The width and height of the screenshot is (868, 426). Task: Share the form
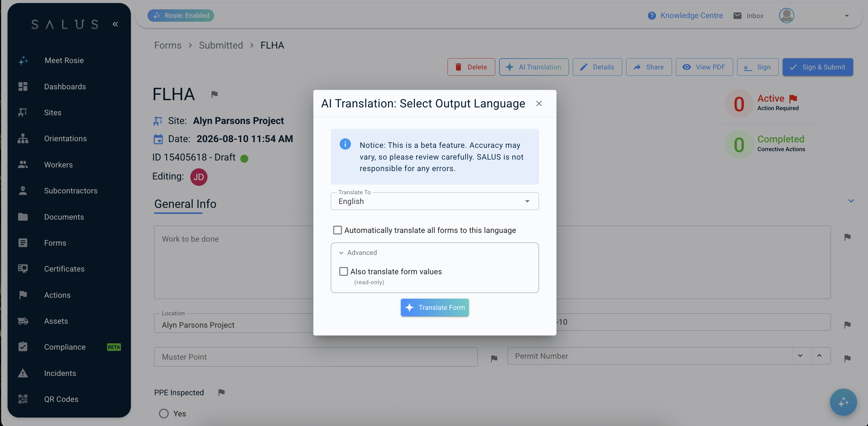(649, 67)
